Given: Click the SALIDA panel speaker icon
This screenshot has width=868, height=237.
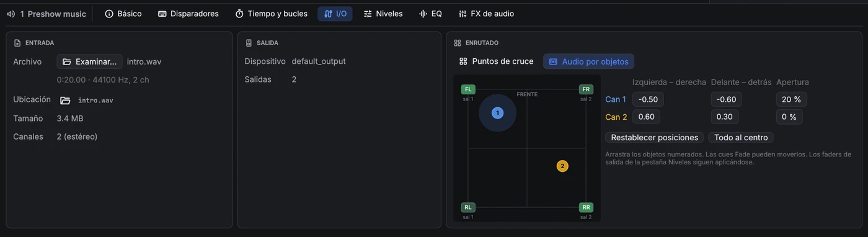Looking at the screenshot, I should pos(249,43).
